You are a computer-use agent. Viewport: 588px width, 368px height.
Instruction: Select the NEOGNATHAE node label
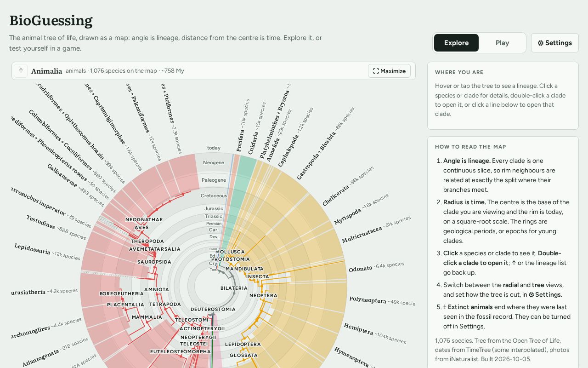(144, 220)
